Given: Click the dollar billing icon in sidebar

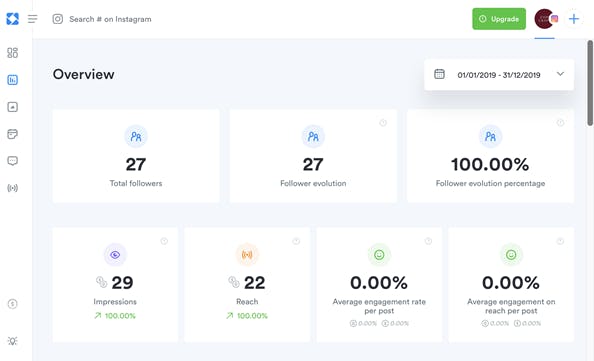Looking at the screenshot, I should 13,304.
